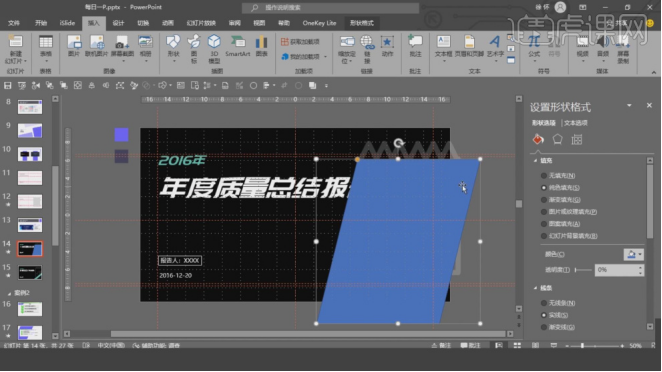Viewport: 662px width, 372px height.
Task: Open the Effects pentagon tab
Action: coord(557,139)
